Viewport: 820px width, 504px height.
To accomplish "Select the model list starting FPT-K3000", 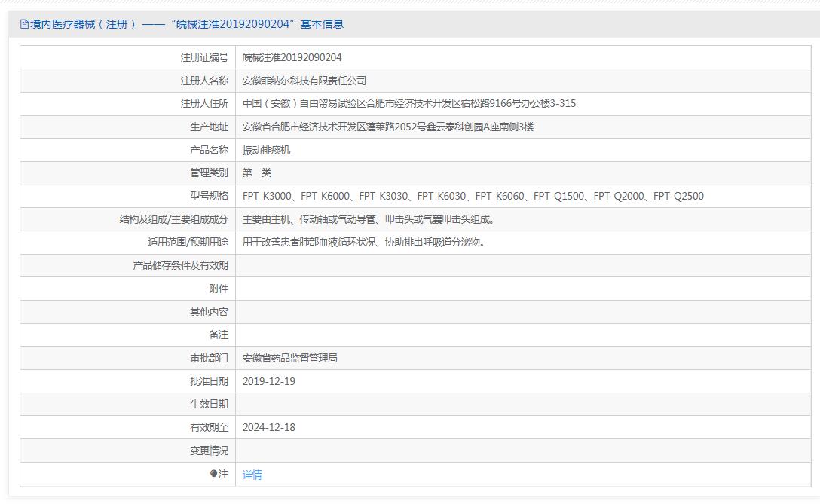I will click(x=473, y=196).
